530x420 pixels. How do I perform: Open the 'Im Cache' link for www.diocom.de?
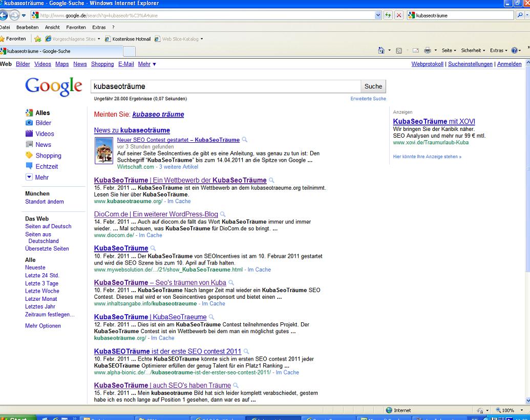pos(150,235)
